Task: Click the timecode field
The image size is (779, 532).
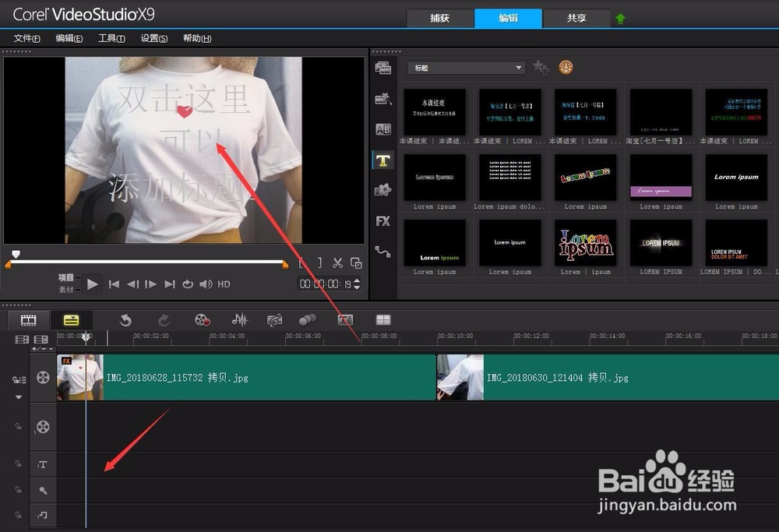Action: point(325,284)
